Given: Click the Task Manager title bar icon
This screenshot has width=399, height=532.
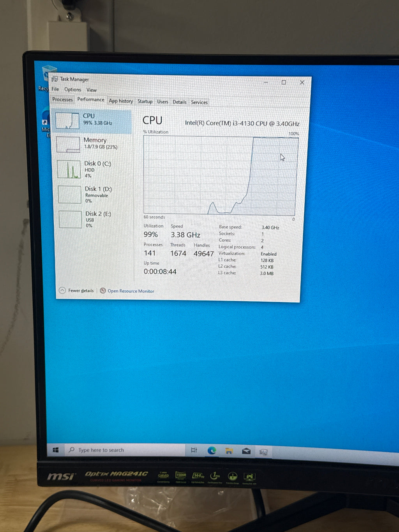Looking at the screenshot, I should (x=55, y=79).
